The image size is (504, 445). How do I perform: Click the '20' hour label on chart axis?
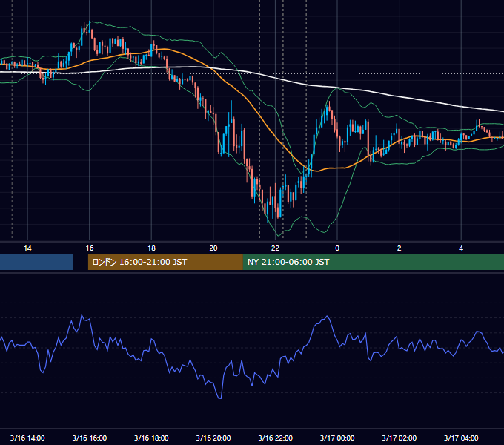click(x=213, y=248)
